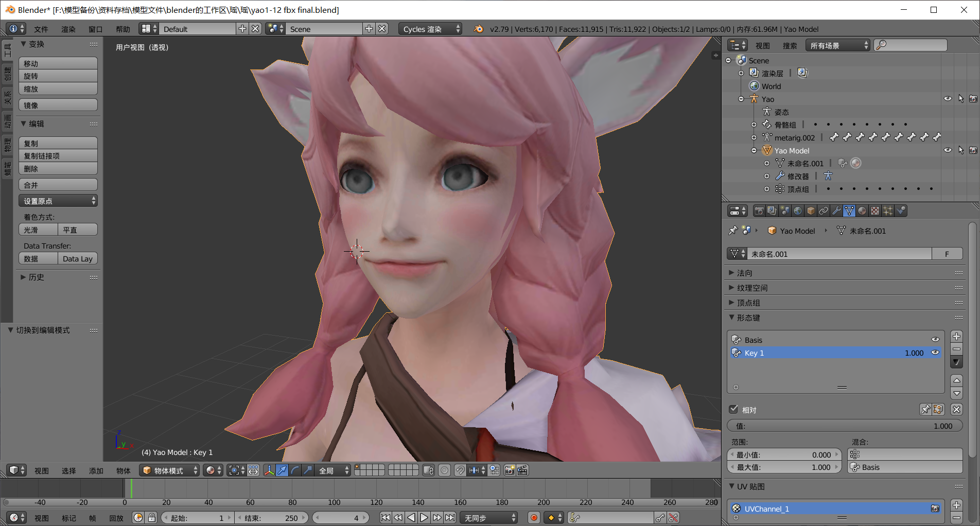The image size is (980, 526).
Task: Click the OpenGL render image camera icon
Action: (510, 470)
